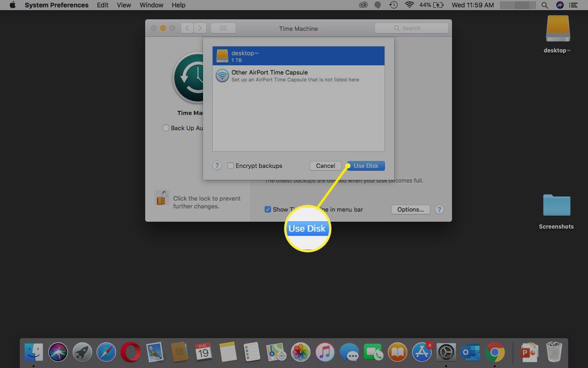
Task: Click the help button beside Options
Action: (439, 209)
